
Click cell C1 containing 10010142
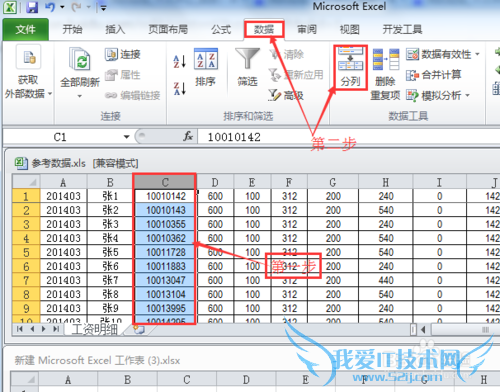[x=165, y=196]
